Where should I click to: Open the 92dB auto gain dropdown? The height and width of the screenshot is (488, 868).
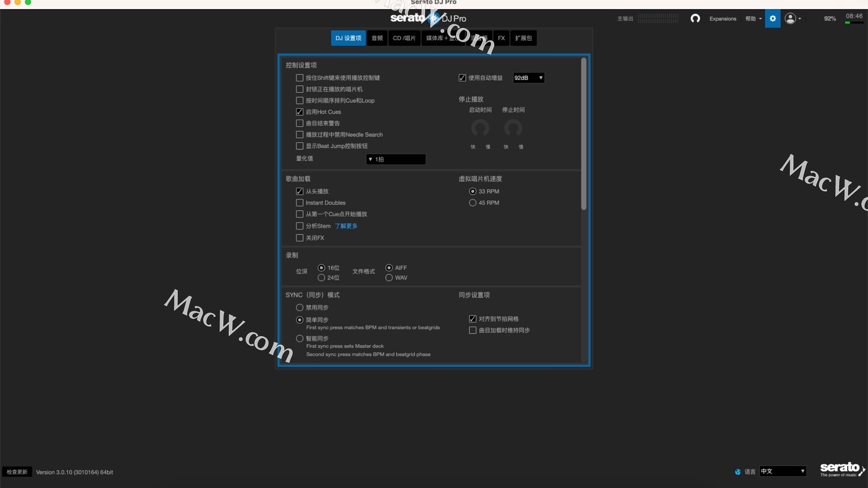(x=528, y=78)
